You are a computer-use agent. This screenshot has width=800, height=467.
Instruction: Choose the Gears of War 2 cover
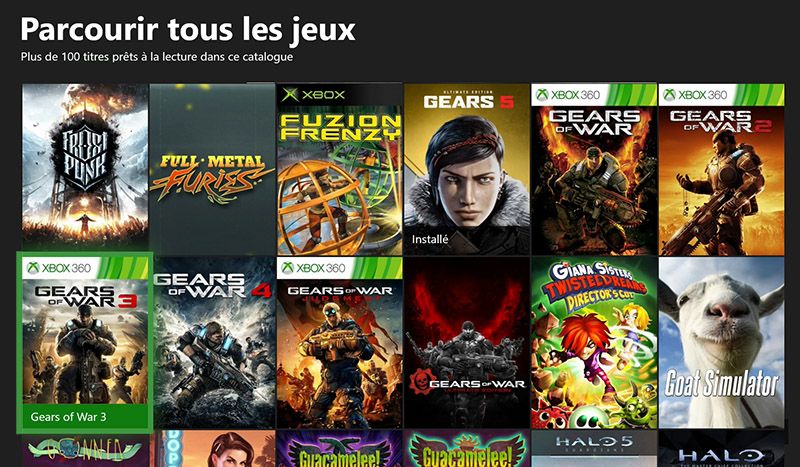point(721,169)
